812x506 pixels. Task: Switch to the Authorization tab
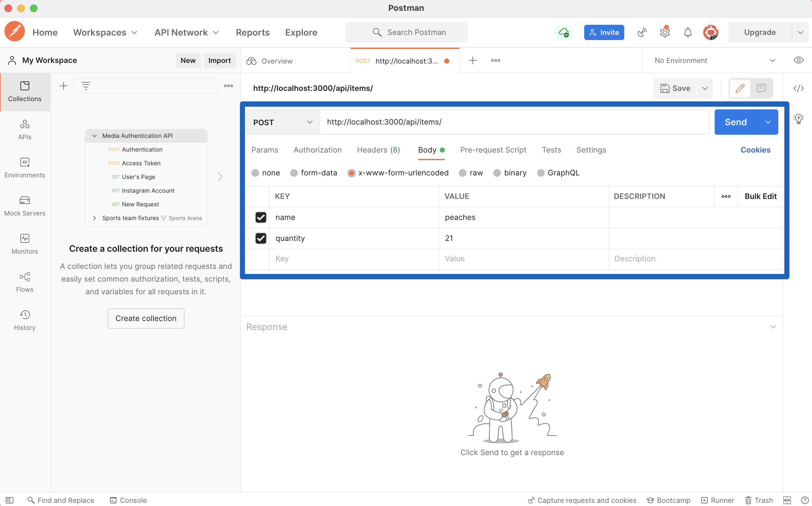pos(318,150)
